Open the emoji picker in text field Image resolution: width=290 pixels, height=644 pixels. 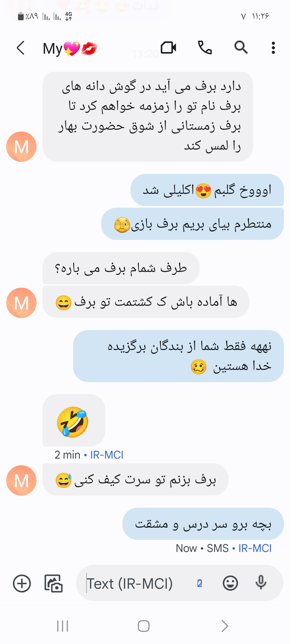coord(230,583)
